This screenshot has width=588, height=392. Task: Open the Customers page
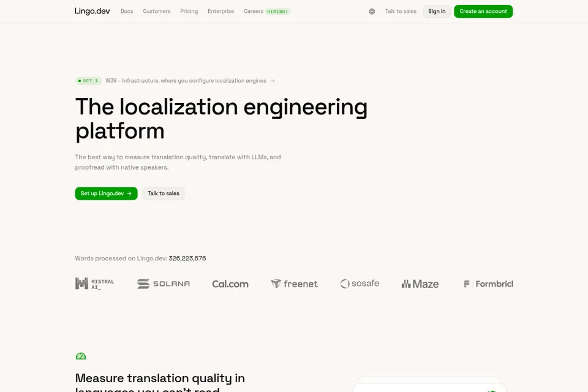pos(157,11)
